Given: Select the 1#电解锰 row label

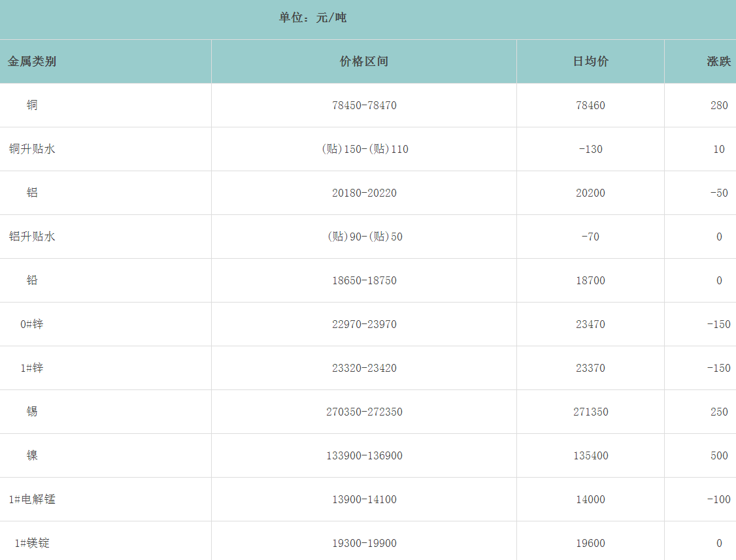Looking at the screenshot, I should (32, 499).
